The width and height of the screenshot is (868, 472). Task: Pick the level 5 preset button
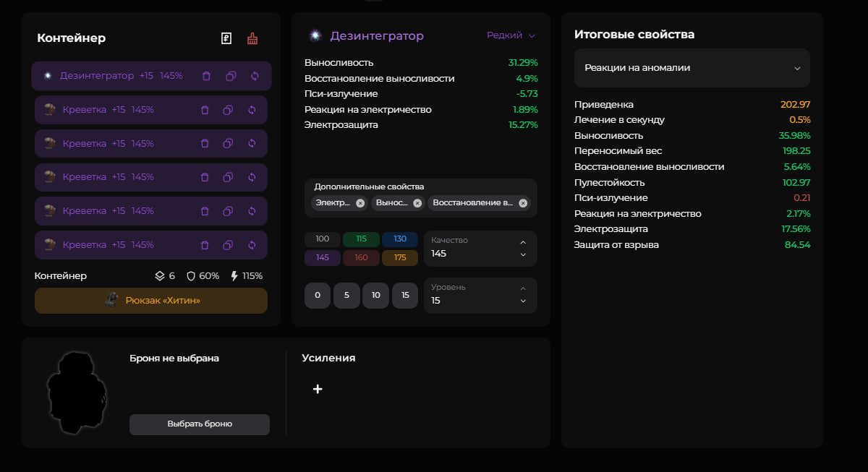tap(346, 296)
